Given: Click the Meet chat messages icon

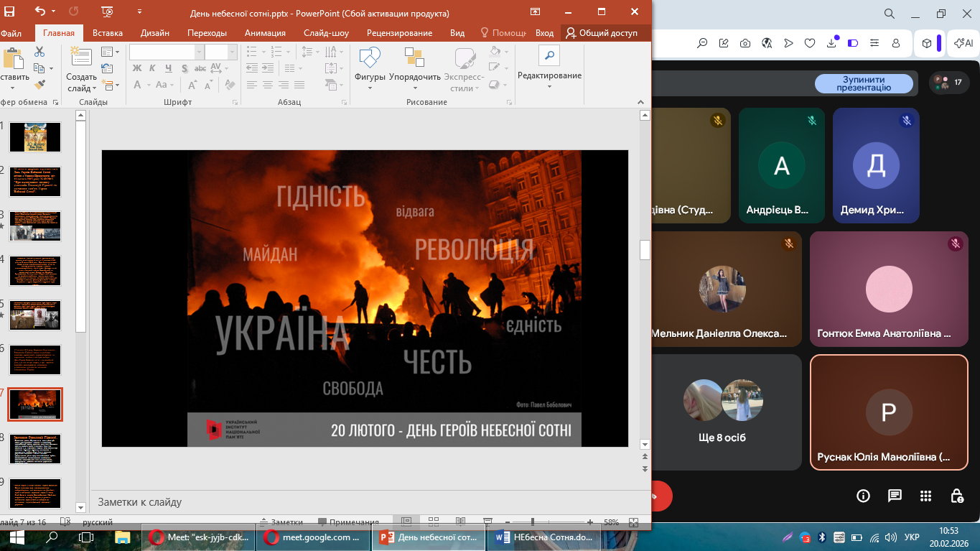Looking at the screenshot, I should pyautogui.click(x=895, y=496).
